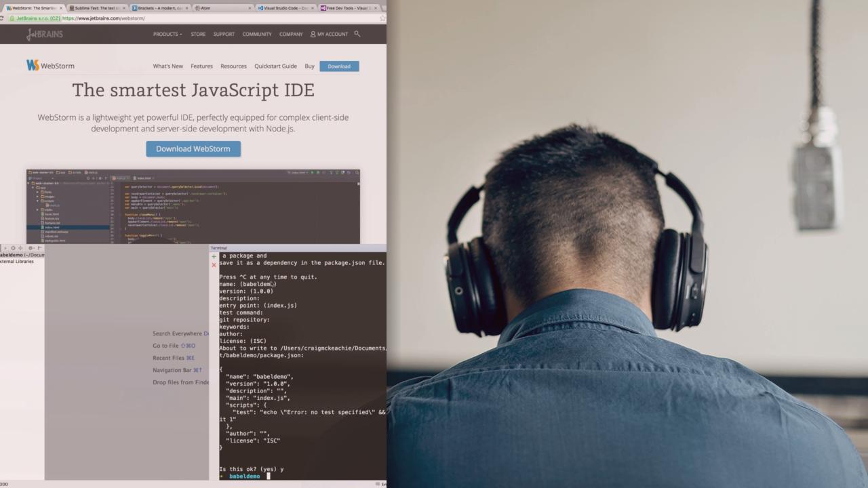Viewport: 868px width, 488px height.
Task: Click the Atom favicon on its browser tab
Action: pos(197,8)
